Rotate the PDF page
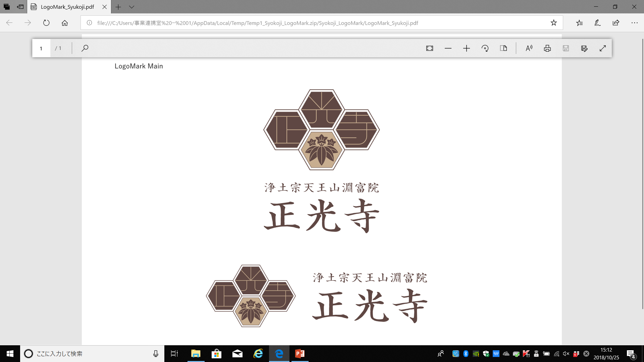The width and height of the screenshot is (644, 362). 485,48
